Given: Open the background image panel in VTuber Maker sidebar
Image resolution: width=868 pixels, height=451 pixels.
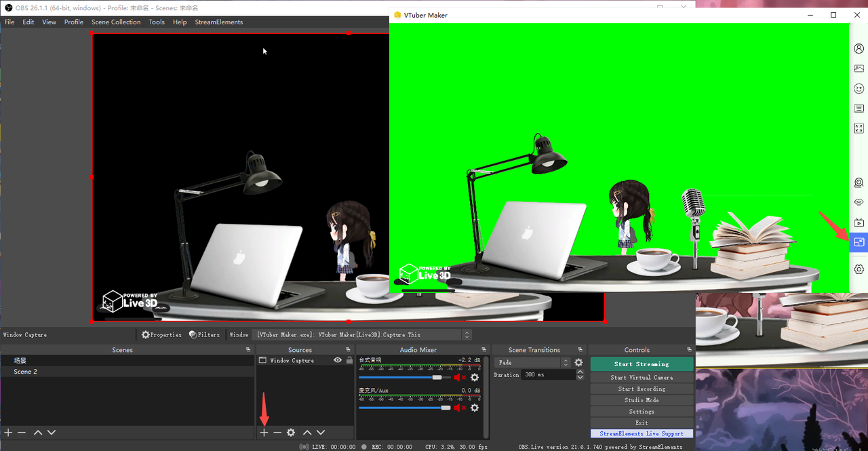Looking at the screenshot, I should tap(859, 68).
